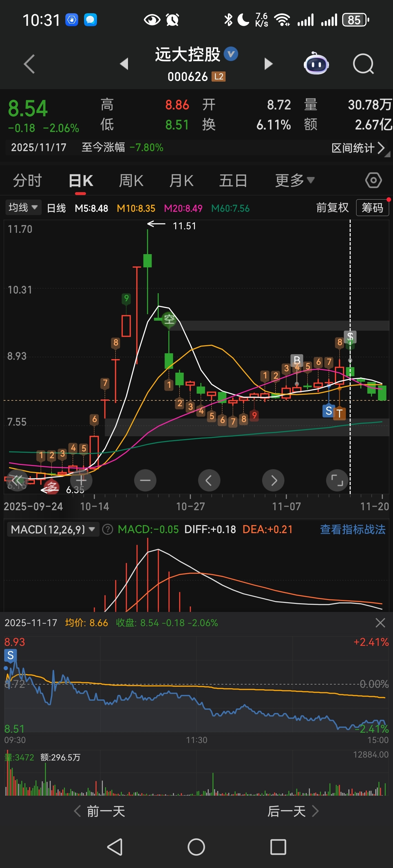Viewport: 393px width, 868px height.
Task: Switch to next stock with right triangle
Action: point(268,64)
